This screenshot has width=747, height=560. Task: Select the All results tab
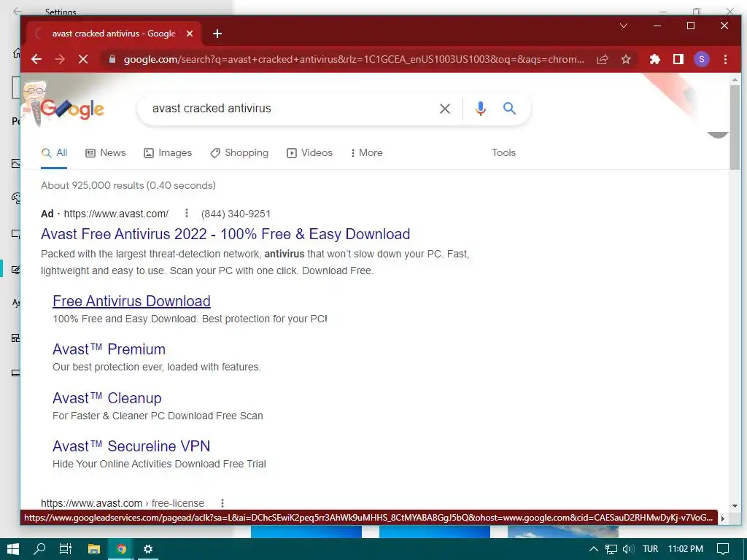tap(54, 153)
